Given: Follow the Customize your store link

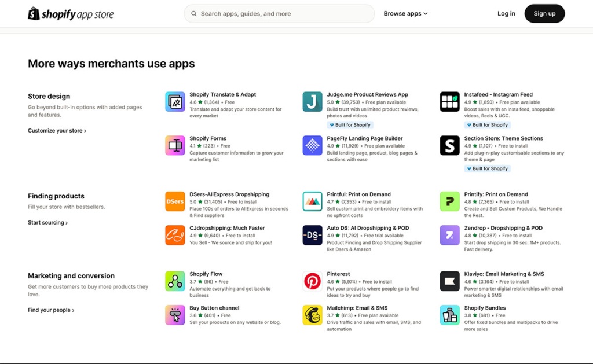Looking at the screenshot, I should point(57,131).
